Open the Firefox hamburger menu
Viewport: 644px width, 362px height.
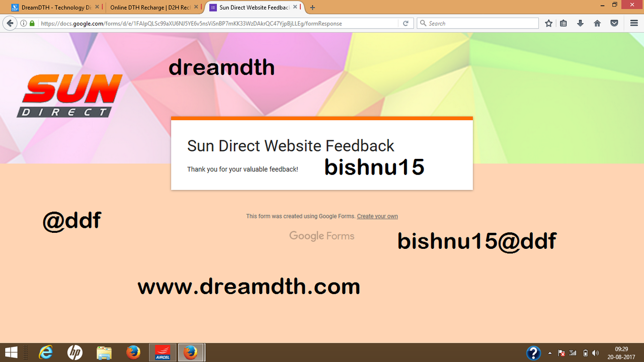click(x=634, y=23)
